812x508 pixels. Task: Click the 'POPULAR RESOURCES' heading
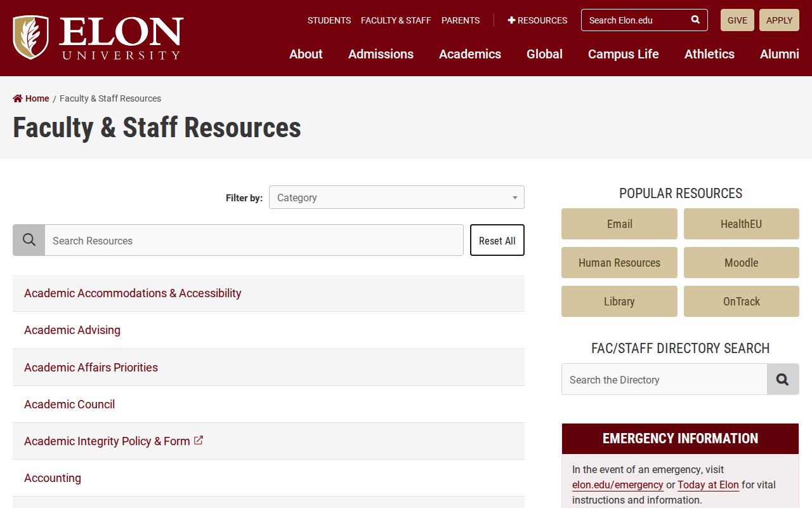coord(681,193)
